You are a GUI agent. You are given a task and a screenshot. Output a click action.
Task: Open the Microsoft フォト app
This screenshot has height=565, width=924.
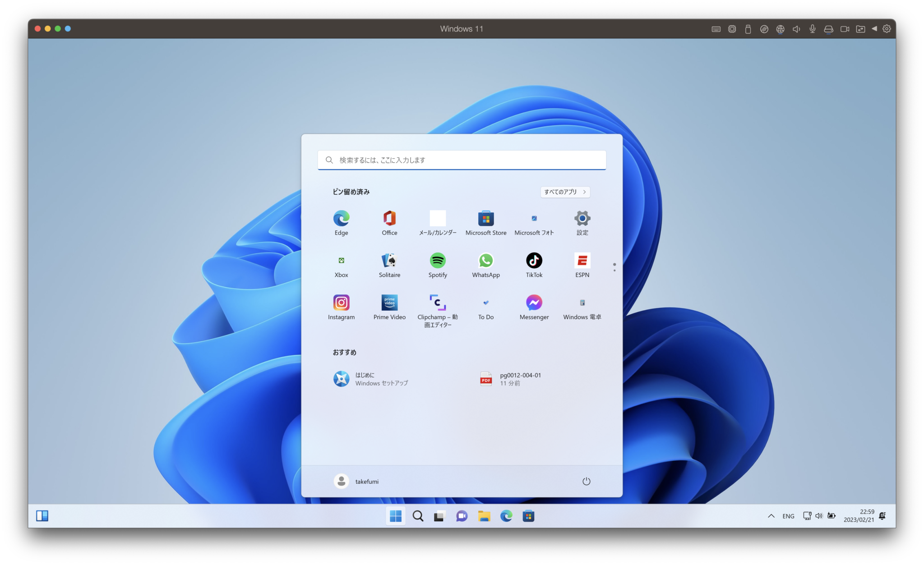[534, 223]
